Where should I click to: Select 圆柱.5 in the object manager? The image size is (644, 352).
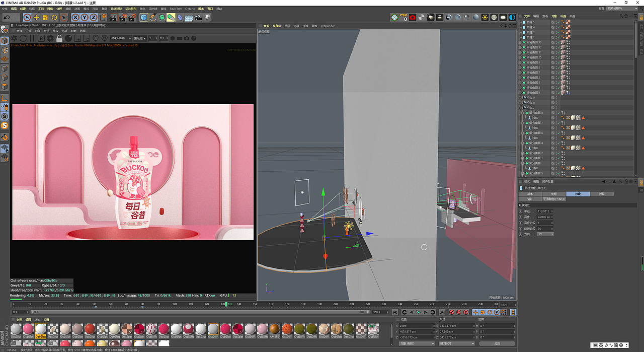coord(530,22)
